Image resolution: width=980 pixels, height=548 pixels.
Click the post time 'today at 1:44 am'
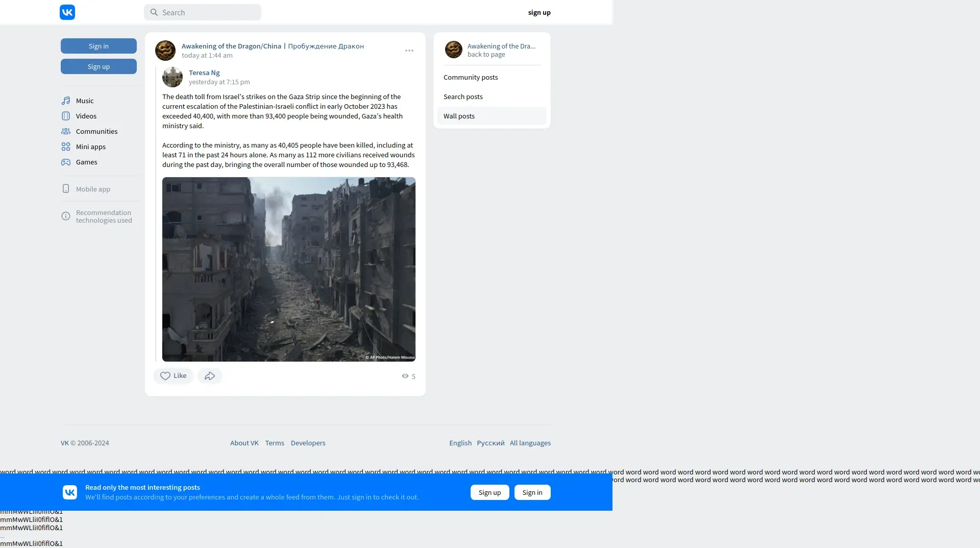coord(207,56)
